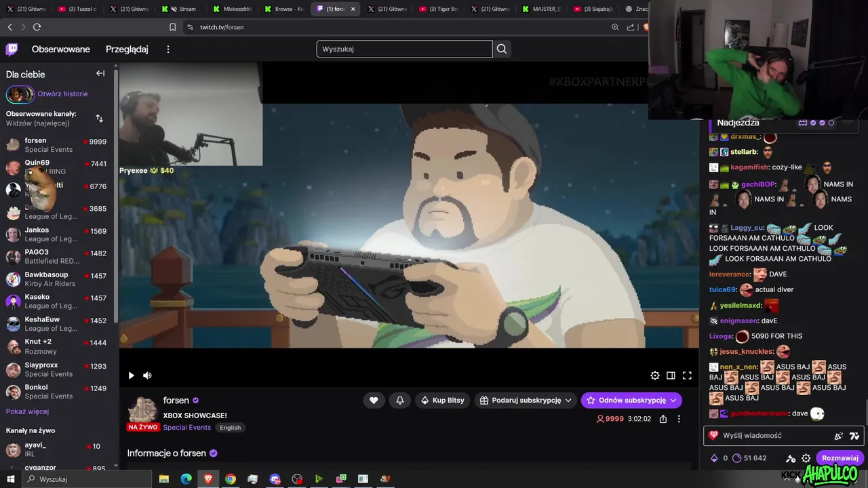Click the share stream icon

(x=663, y=419)
